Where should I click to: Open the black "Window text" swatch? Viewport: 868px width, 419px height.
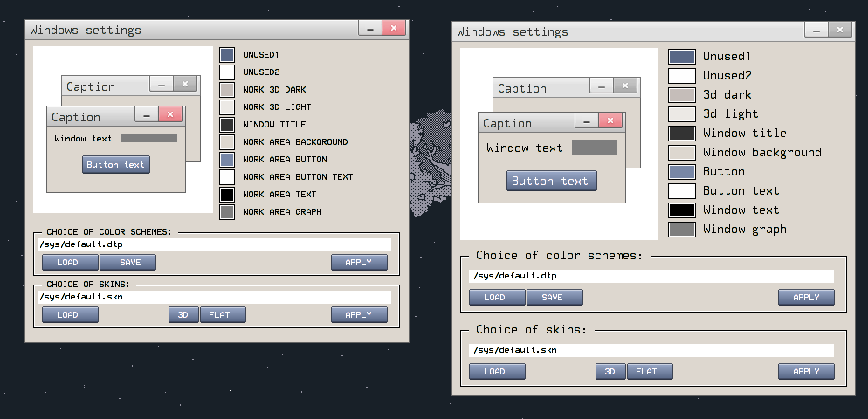click(x=681, y=210)
